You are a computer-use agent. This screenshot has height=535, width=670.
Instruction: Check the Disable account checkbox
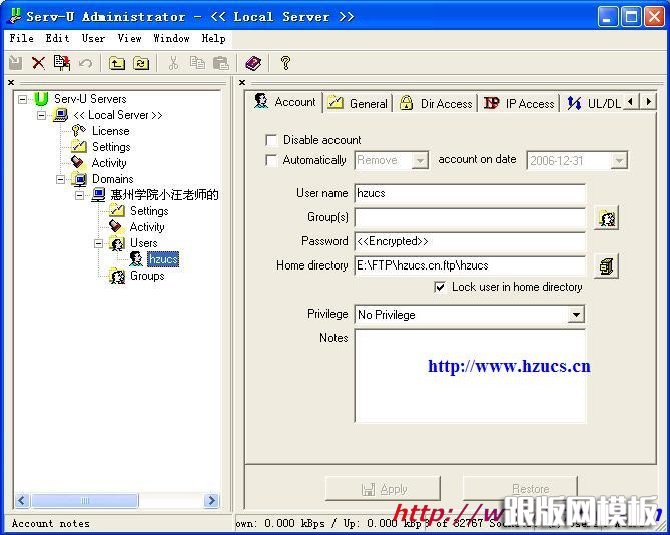pos(271,140)
